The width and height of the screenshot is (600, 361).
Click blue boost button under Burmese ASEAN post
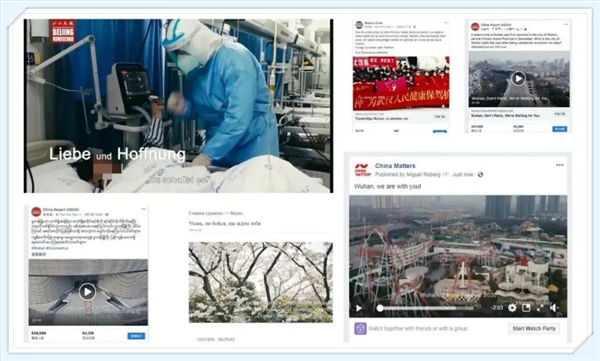(136, 336)
